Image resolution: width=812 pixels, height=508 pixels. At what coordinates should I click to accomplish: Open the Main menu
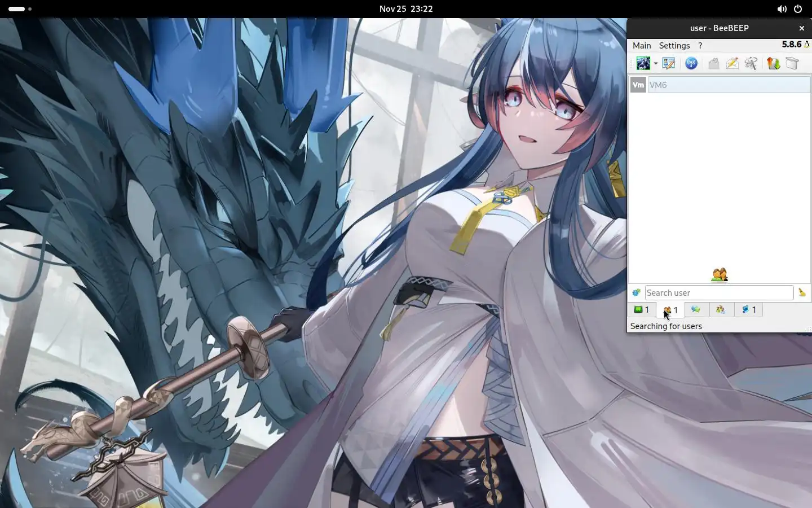pos(642,46)
